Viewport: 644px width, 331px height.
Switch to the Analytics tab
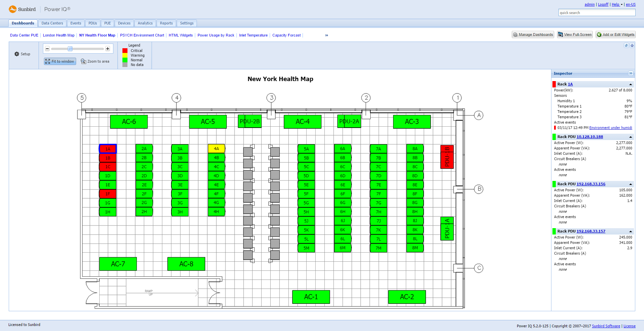(145, 23)
